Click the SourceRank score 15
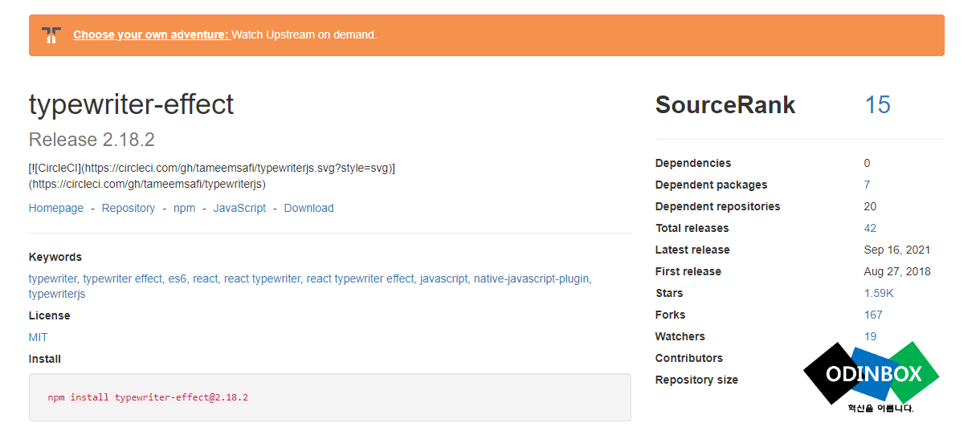This screenshot has height=435, width=980. coord(877,105)
